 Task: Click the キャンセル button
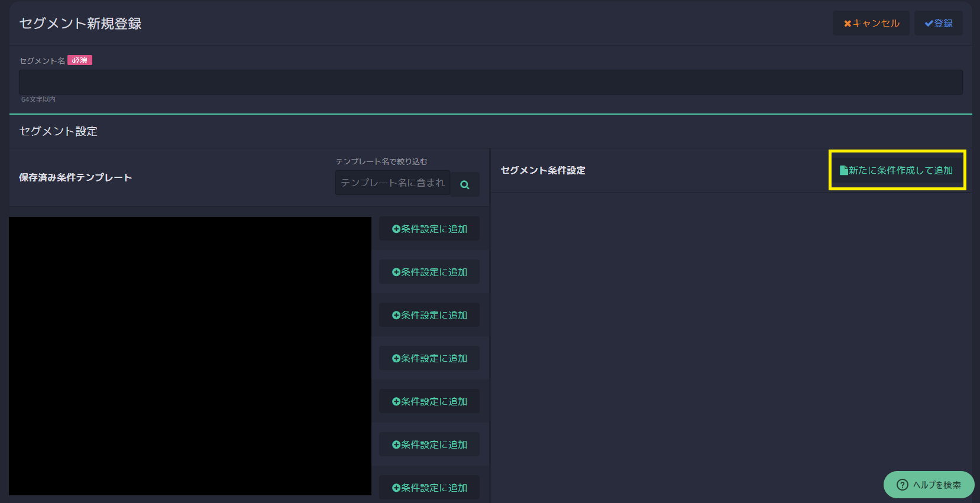[x=871, y=23]
